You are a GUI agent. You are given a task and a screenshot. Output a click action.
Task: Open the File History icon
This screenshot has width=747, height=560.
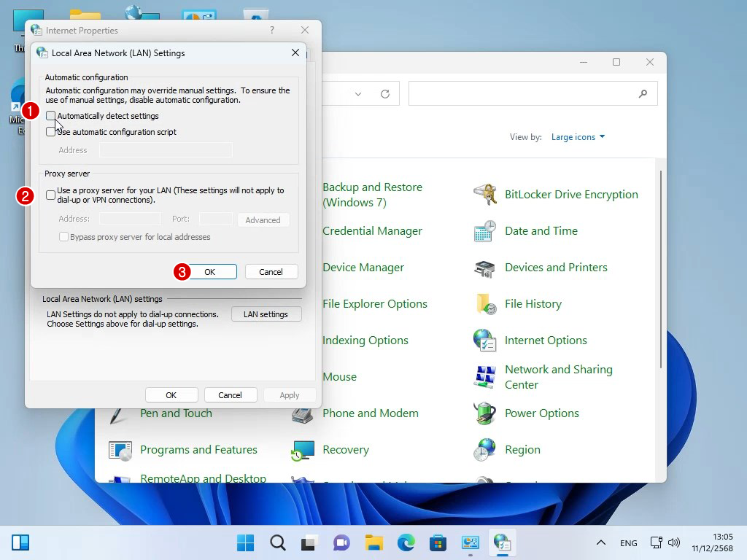[485, 304]
